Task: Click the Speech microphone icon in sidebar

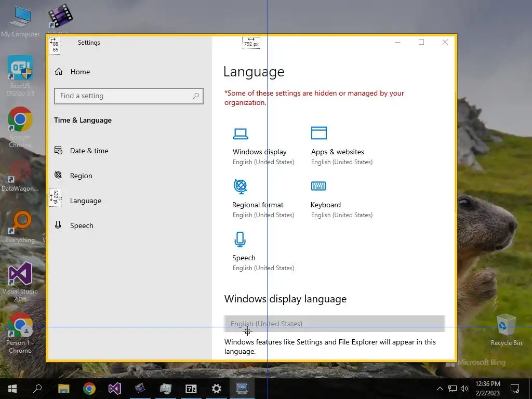Action: click(58, 225)
